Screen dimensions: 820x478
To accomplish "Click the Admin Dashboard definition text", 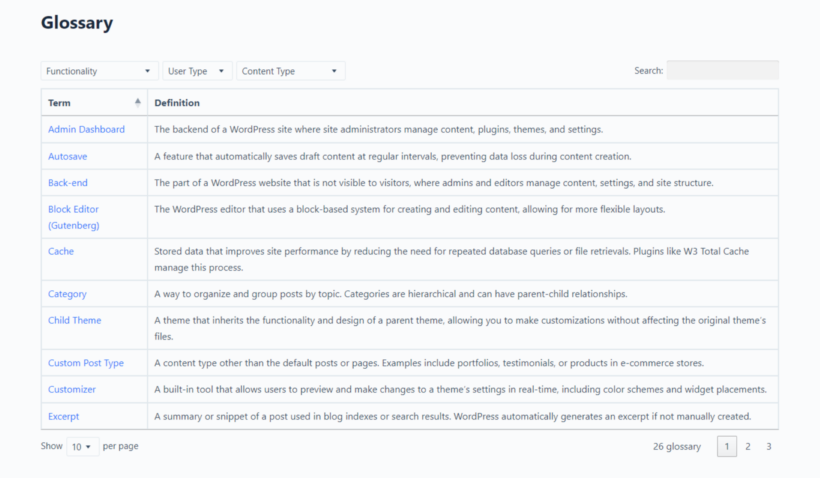I will click(379, 129).
